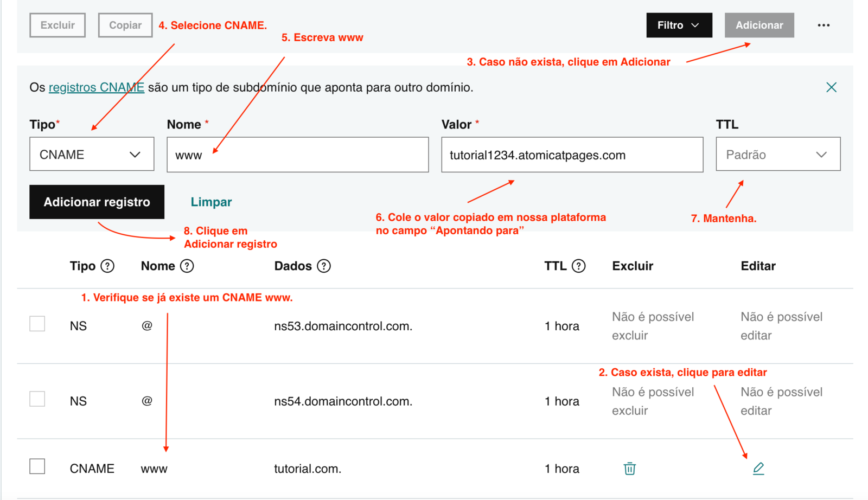Click the CNAME type cell in www row
The width and height of the screenshot is (868, 500).
pos(92,469)
